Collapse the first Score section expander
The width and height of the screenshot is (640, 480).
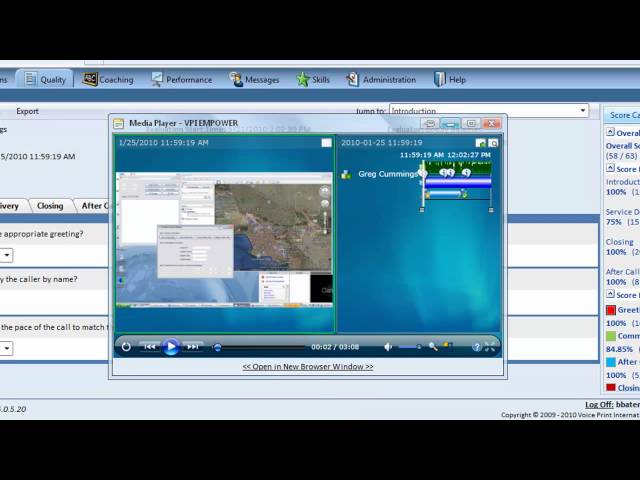[x=610, y=168]
